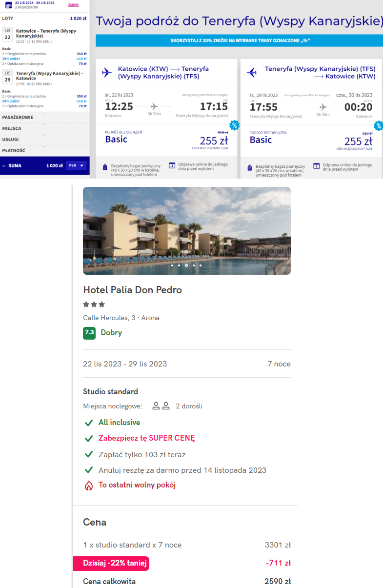The width and height of the screenshot is (383, 588).
Task: Click the two-person occupancy icon by 2 dorośli
Action: tap(161, 406)
